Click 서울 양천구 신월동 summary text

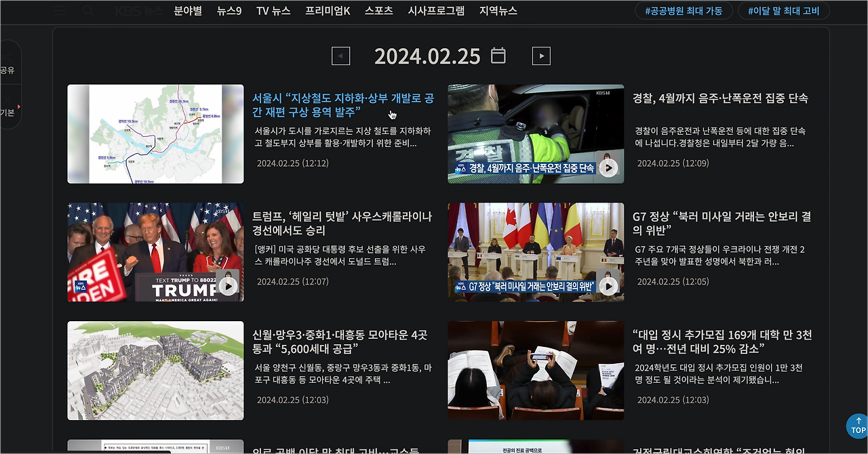click(343, 374)
